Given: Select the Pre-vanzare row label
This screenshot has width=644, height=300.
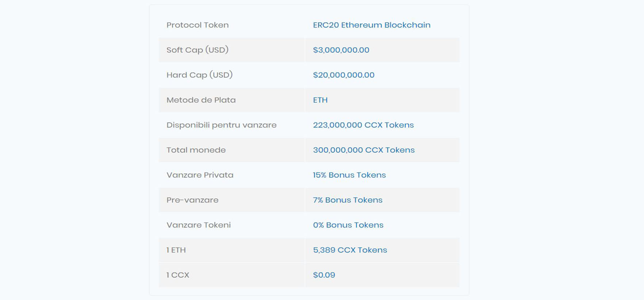Looking at the screenshot, I should click(x=192, y=200).
